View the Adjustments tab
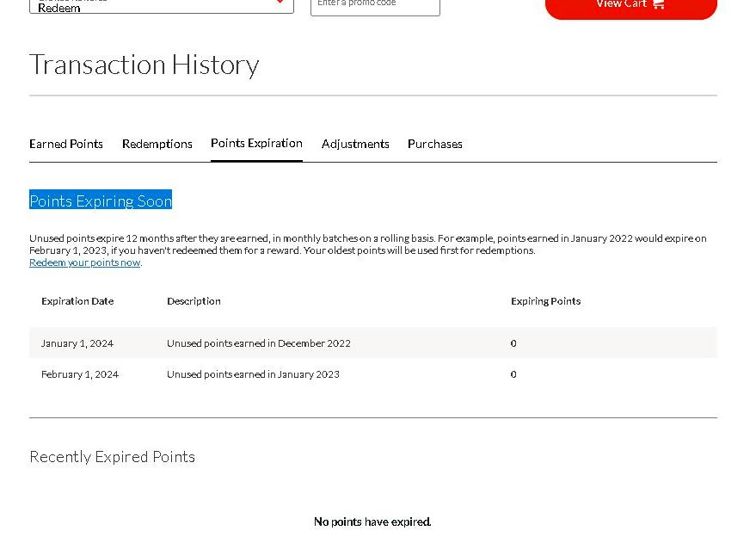 355,144
